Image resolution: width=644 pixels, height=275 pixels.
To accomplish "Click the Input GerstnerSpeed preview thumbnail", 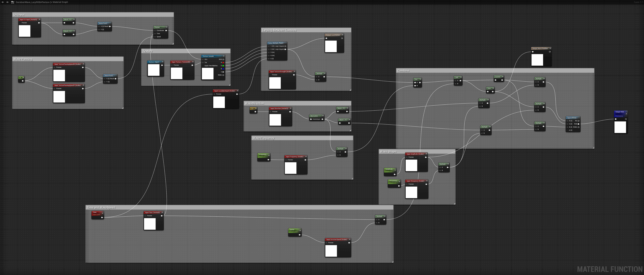I will coord(331,251).
